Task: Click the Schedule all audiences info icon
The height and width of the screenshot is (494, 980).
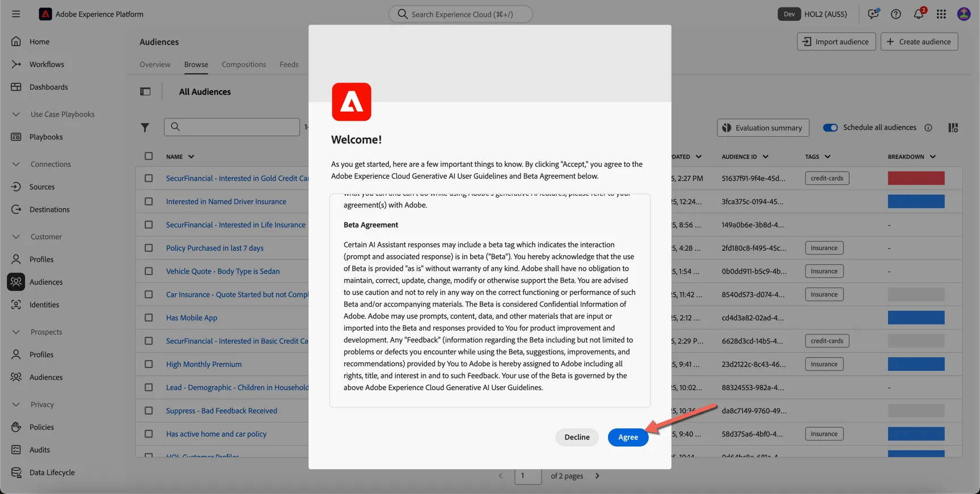Action: 928,128
